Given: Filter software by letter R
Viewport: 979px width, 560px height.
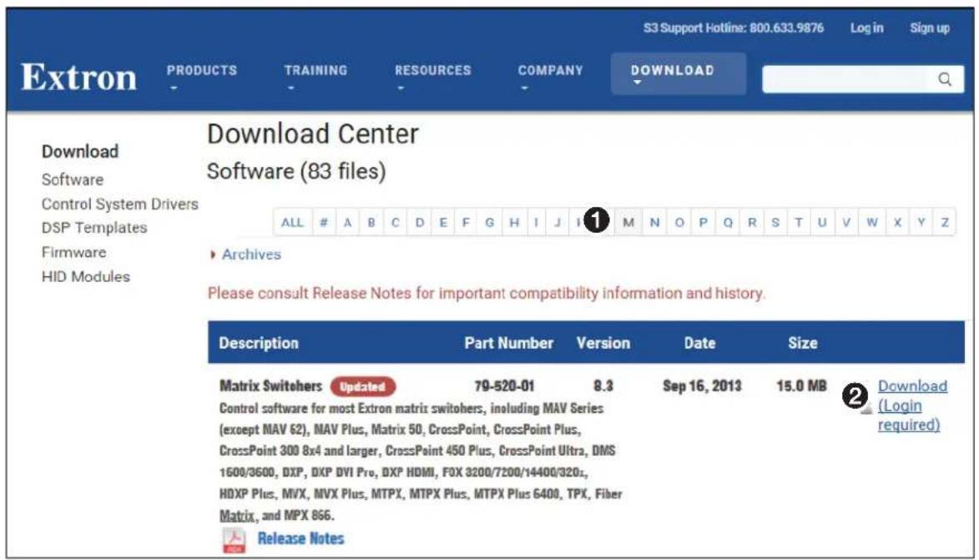Looking at the screenshot, I should pos(752,222).
